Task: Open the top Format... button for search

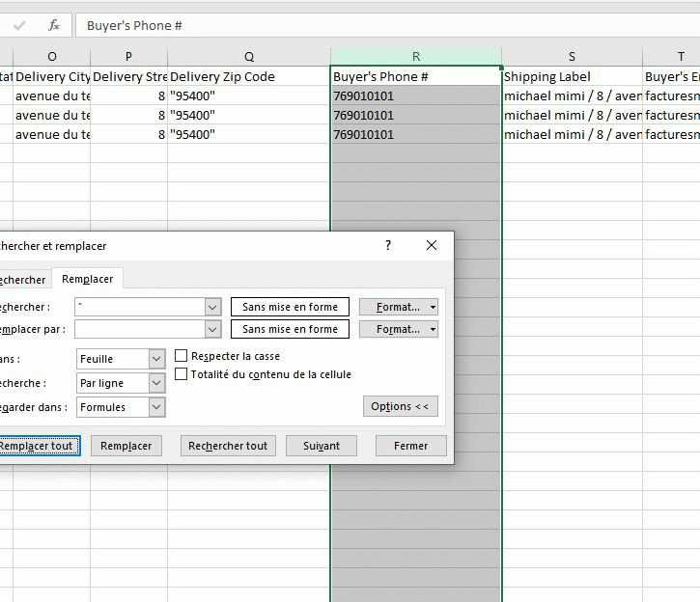Action: [398, 307]
